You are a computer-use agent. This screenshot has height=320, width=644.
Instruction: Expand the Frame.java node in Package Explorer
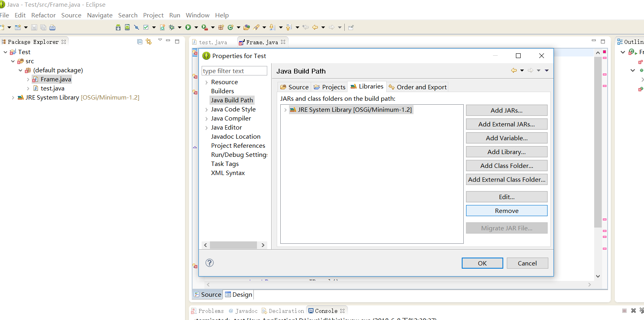coord(28,79)
